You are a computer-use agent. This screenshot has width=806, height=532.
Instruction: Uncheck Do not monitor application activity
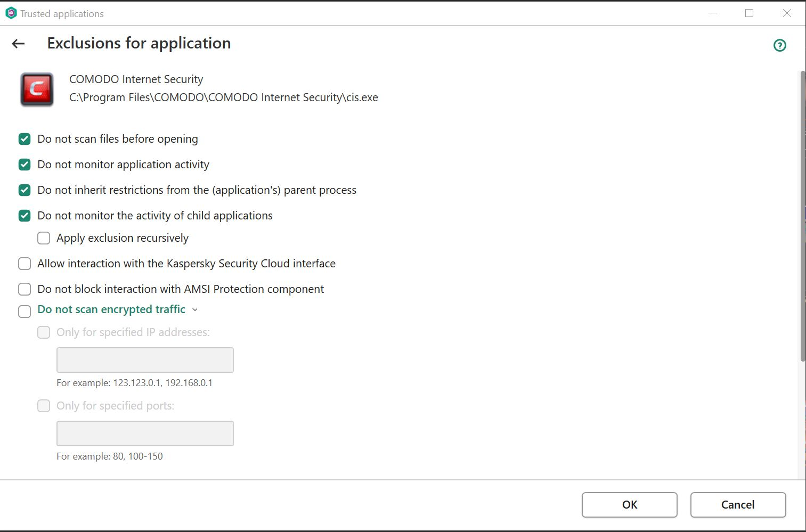pyautogui.click(x=25, y=165)
